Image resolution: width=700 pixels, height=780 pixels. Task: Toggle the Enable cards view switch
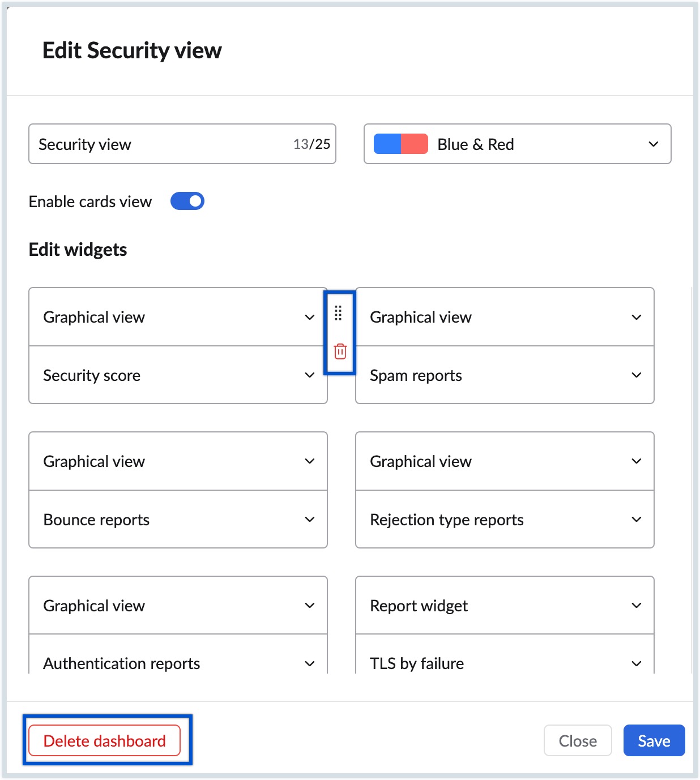187,201
